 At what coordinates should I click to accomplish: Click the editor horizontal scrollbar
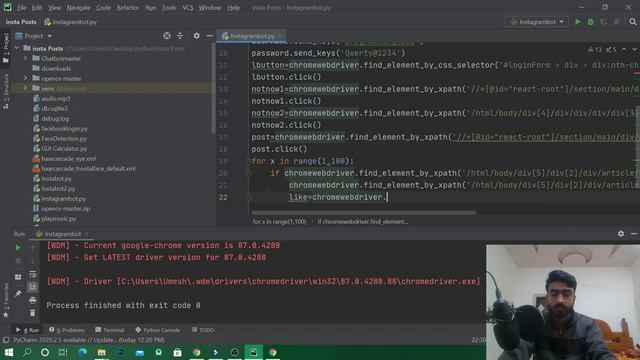363,213
